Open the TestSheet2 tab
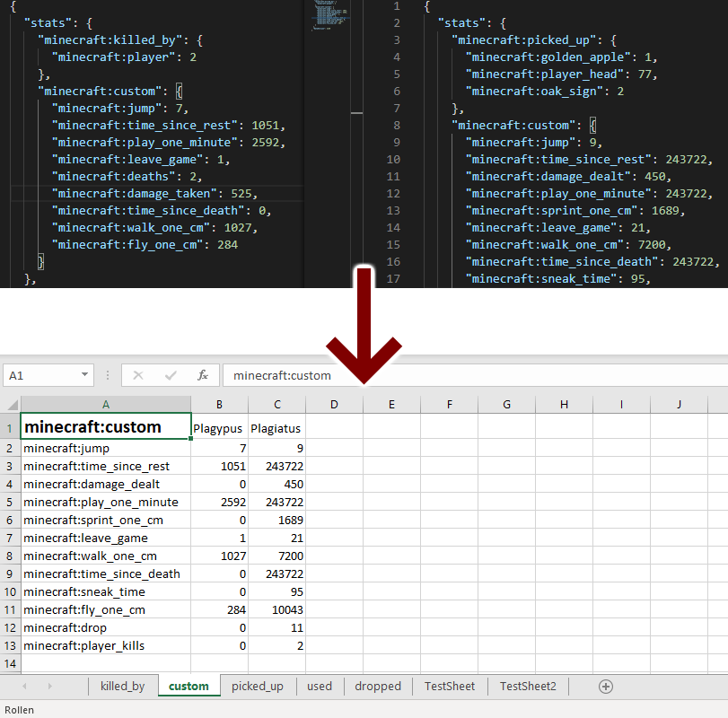This screenshot has width=728, height=718. pyautogui.click(x=528, y=686)
